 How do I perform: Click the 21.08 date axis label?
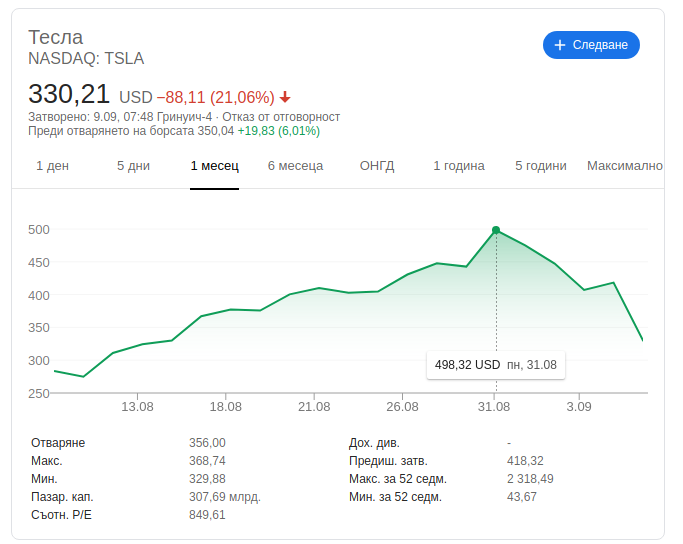coord(314,407)
